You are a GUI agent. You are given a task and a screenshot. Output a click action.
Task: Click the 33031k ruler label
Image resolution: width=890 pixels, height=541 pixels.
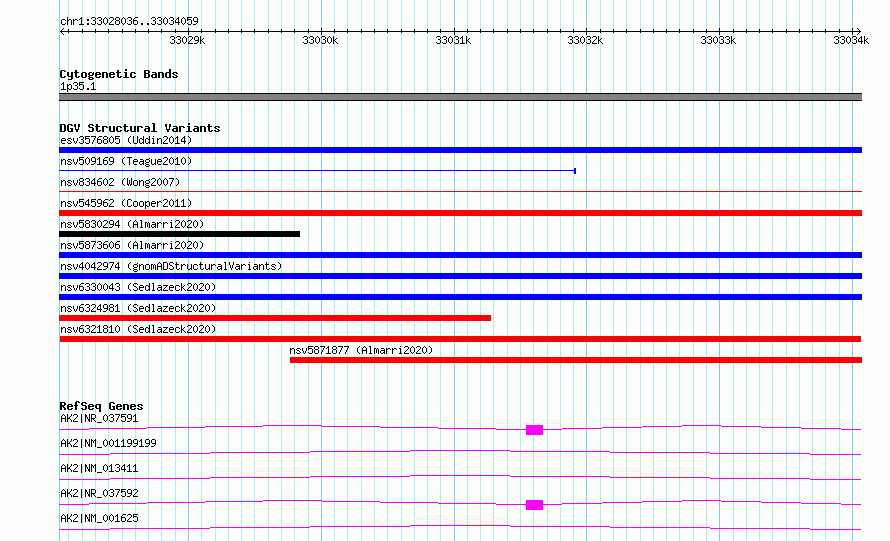coord(453,40)
